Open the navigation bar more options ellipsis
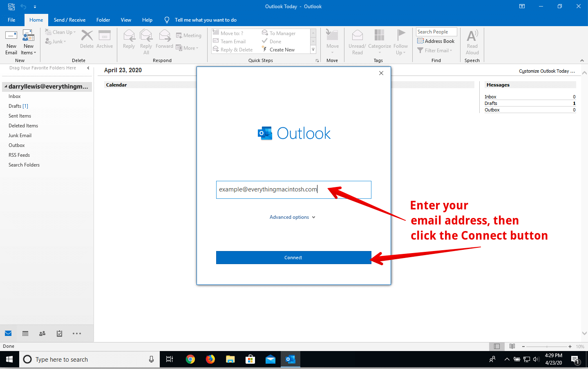 coord(77,333)
